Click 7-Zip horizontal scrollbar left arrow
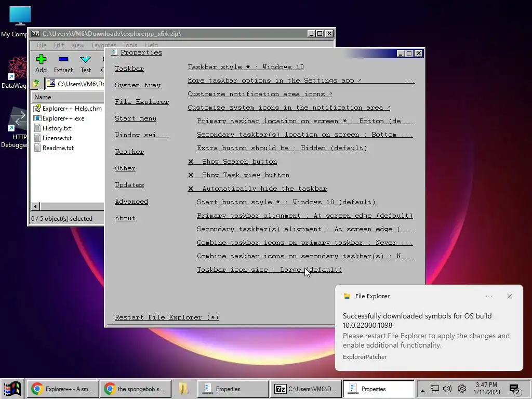This screenshot has height=399, width=532. [x=36, y=206]
